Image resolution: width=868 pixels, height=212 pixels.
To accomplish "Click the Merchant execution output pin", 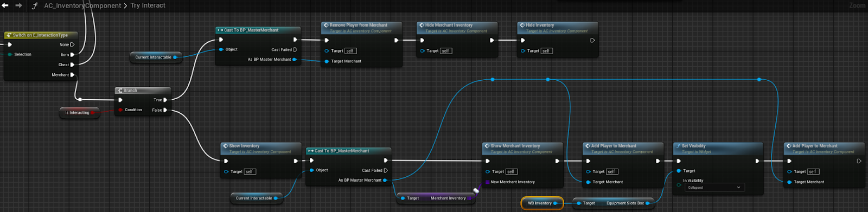I will [72, 75].
